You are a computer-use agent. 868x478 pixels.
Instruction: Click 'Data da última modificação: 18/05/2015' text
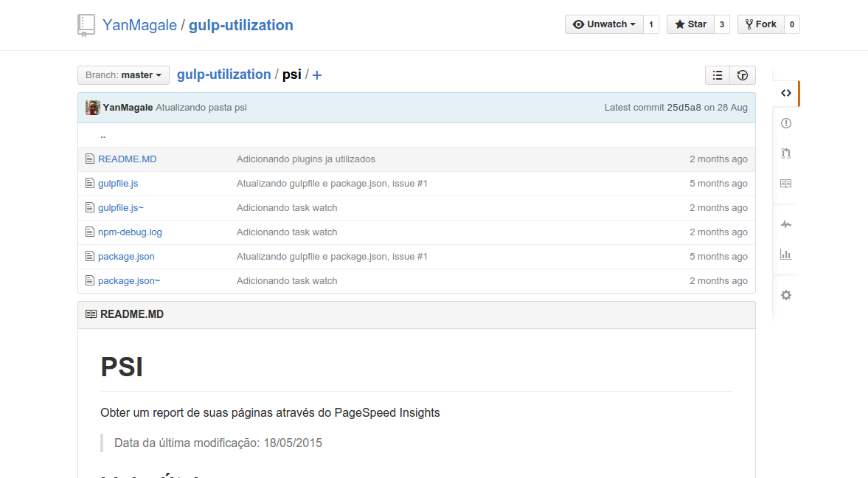click(218, 443)
